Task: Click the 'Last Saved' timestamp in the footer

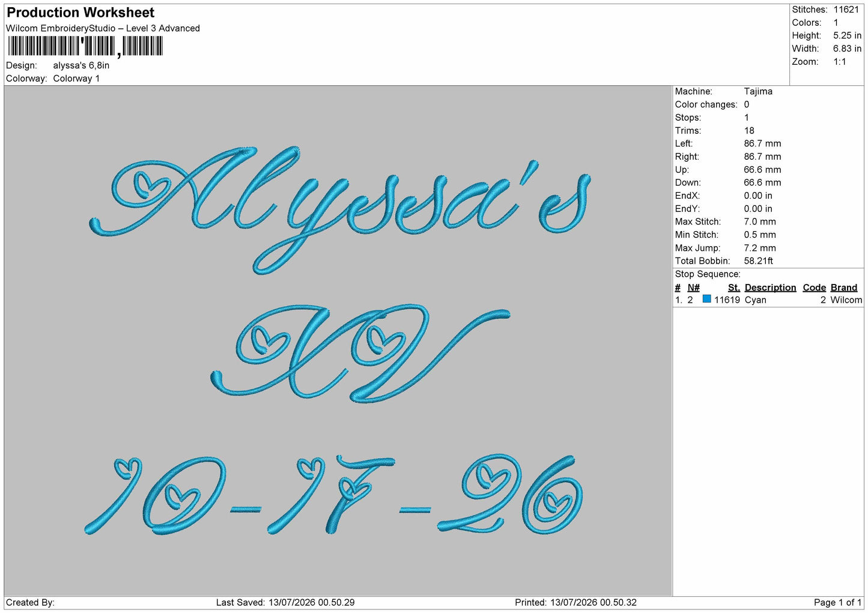Action: [285, 603]
